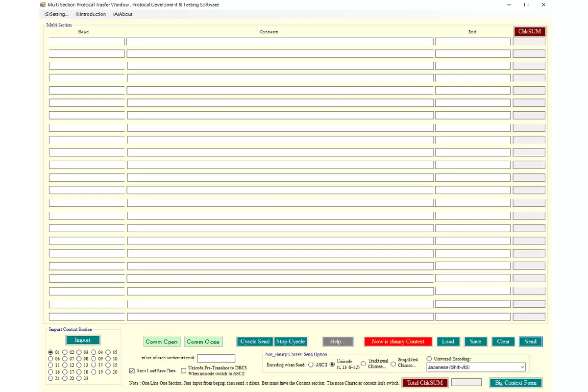588x392 pixels.
Task: Click the Comm Close button
Action: [203, 342]
